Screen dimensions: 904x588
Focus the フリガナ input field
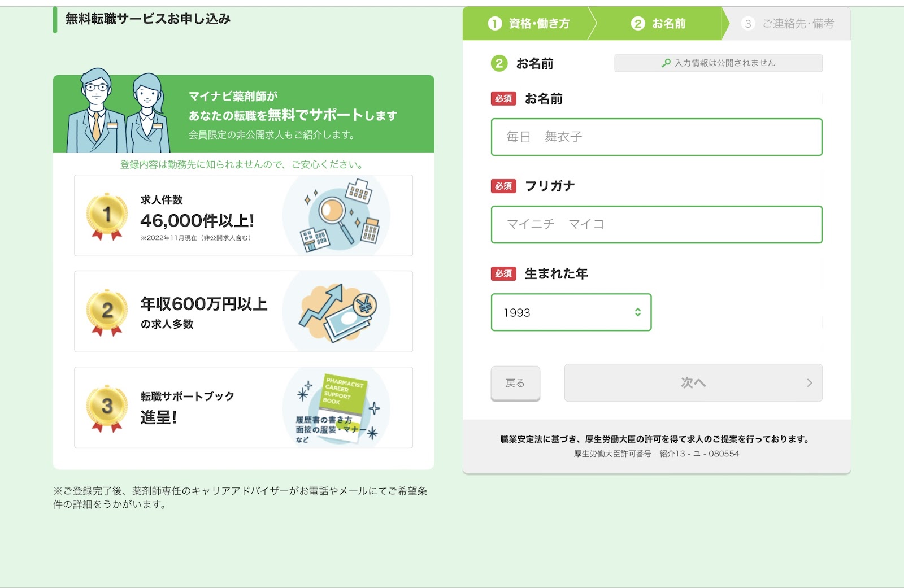click(657, 224)
